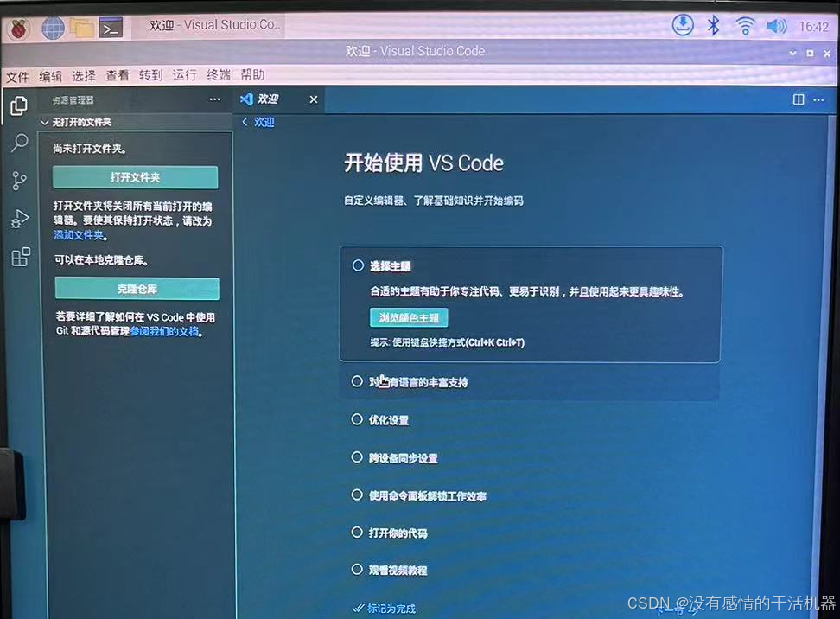The width and height of the screenshot is (840, 619).
Task: Click the 浏览颜色主题 button
Action: click(x=409, y=318)
